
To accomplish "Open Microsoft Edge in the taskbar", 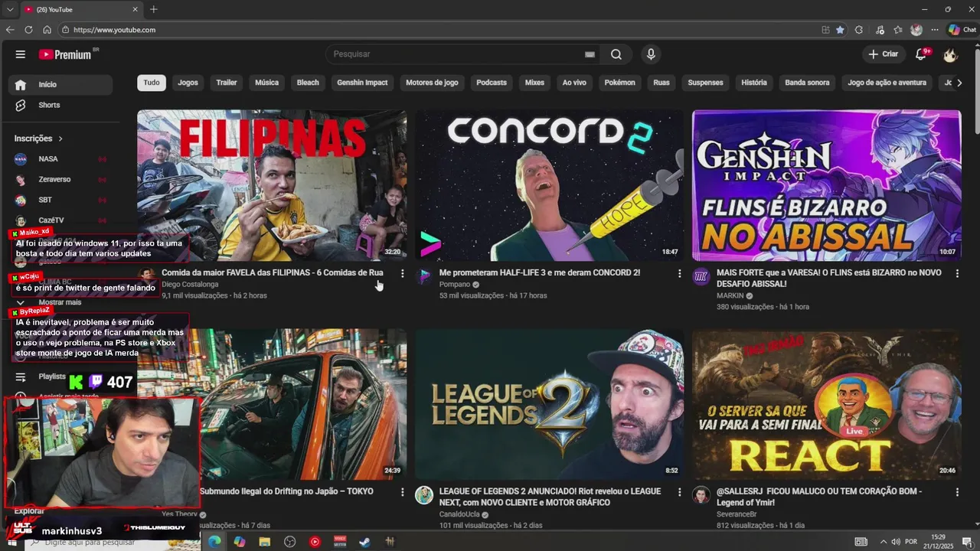I will point(214,542).
